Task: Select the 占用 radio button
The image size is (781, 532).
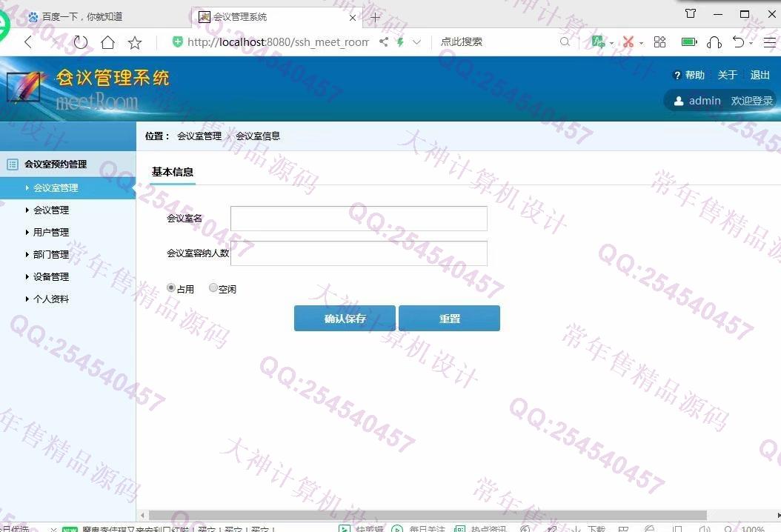Action: (171, 287)
